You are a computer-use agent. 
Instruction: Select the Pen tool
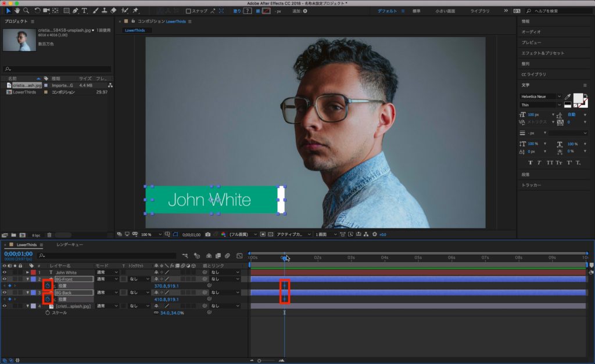pos(76,10)
